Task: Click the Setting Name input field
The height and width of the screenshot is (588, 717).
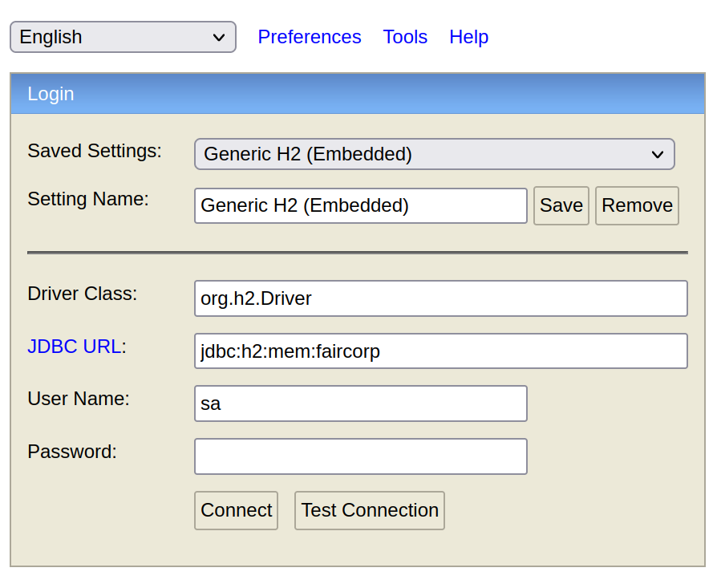Action: point(361,205)
